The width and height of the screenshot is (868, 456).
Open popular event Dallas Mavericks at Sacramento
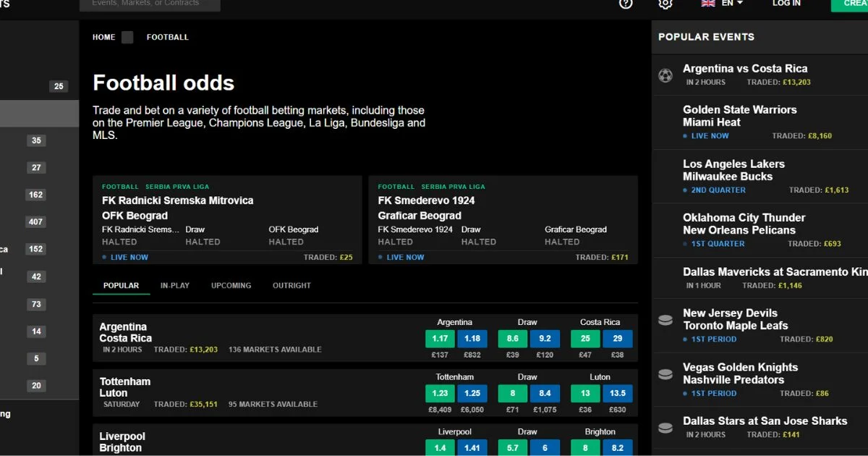(x=775, y=272)
